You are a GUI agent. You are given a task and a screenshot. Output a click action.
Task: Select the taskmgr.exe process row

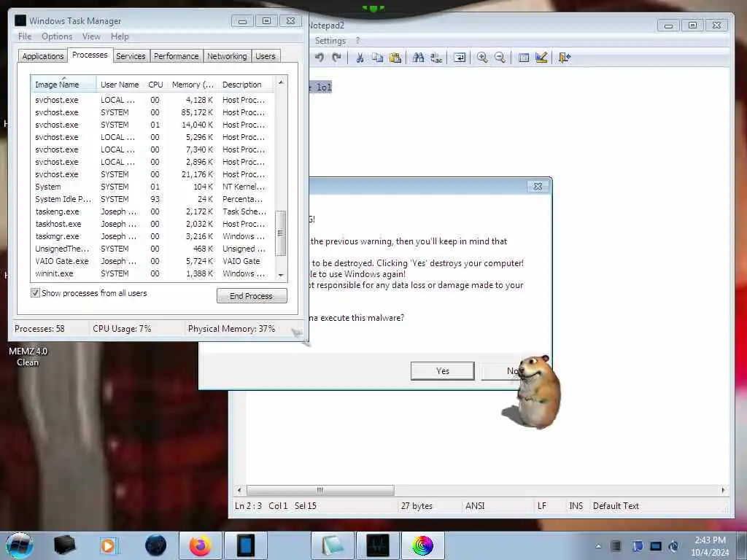[x=153, y=236]
